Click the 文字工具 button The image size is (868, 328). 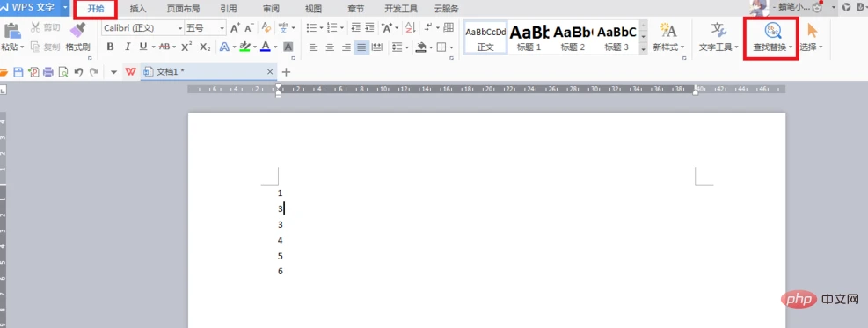(x=718, y=37)
